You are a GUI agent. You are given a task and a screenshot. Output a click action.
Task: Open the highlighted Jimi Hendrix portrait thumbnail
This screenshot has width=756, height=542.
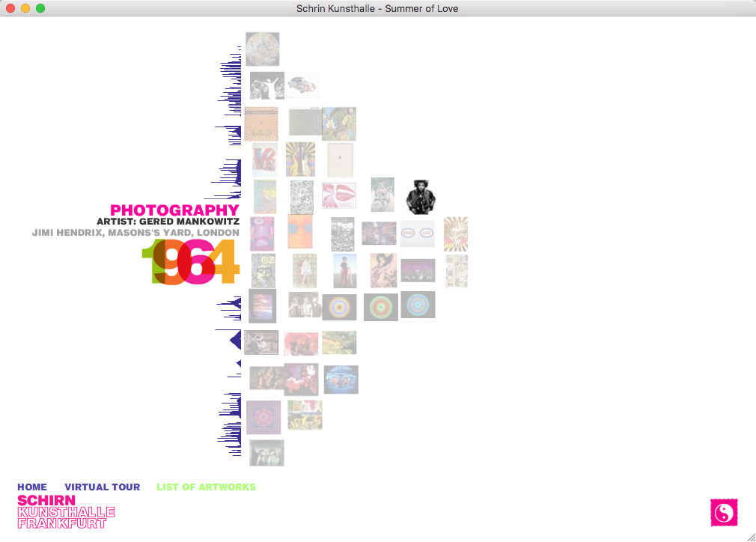coord(420,197)
